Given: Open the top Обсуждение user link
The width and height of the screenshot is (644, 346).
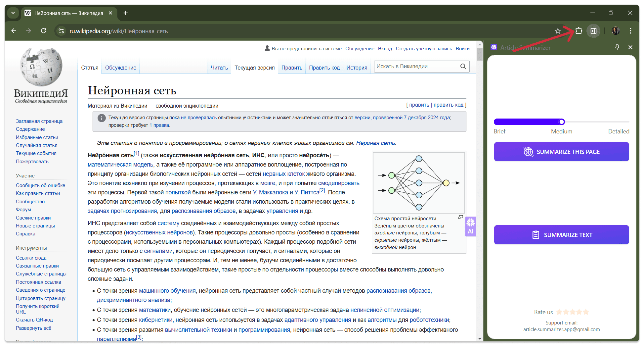Looking at the screenshot, I should click(x=360, y=49).
